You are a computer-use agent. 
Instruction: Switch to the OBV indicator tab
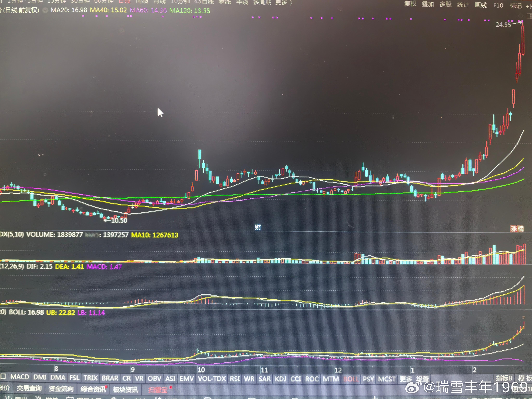(x=154, y=379)
